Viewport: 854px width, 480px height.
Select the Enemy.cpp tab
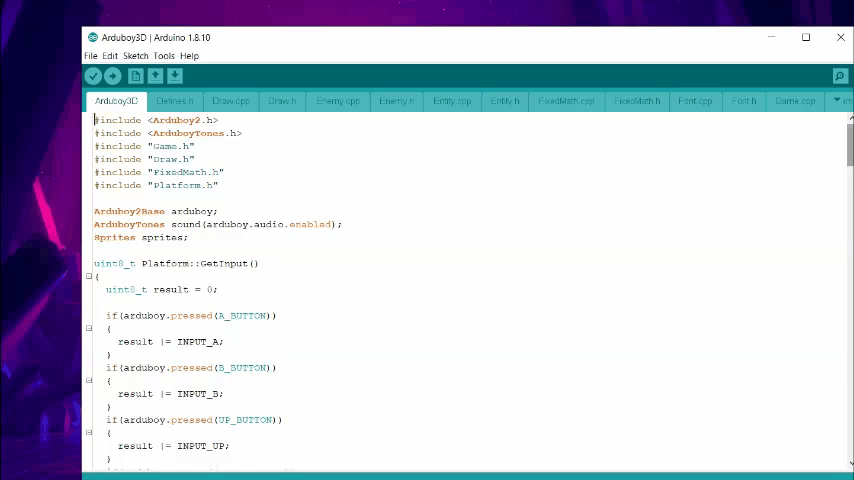[x=337, y=101]
